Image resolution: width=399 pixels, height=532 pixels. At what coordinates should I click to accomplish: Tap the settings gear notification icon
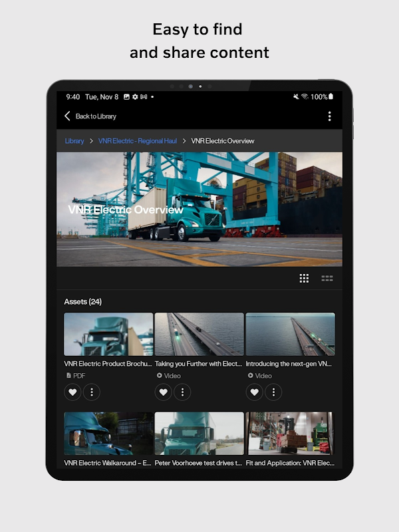pyautogui.click(x=135, y=96)
